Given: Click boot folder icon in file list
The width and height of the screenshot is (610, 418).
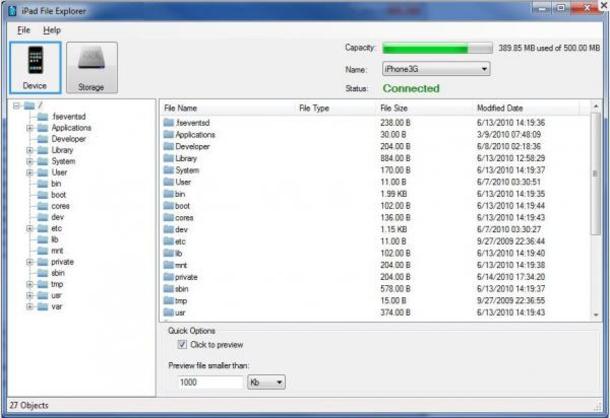Looking at the screenshot, I should [x=168, y=206].
